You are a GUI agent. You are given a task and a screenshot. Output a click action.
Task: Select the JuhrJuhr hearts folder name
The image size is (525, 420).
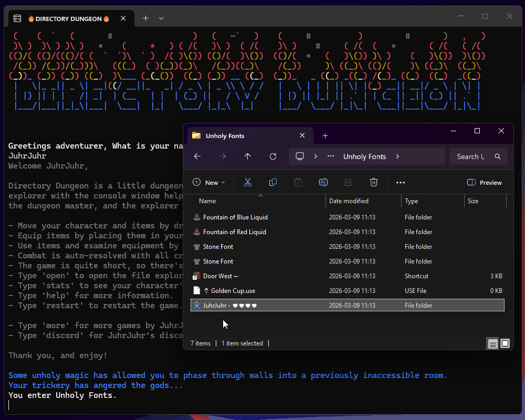(230, 306)
